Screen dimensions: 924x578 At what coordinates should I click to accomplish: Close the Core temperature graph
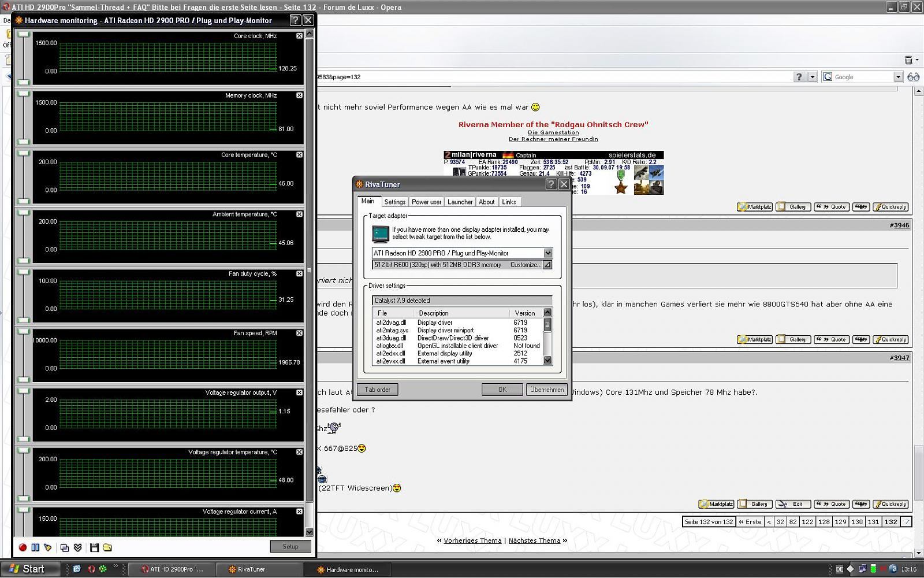click(x=299, y=155)
